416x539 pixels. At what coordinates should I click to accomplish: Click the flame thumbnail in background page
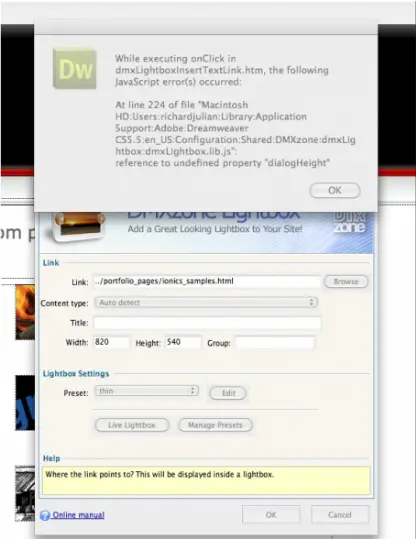25,312
